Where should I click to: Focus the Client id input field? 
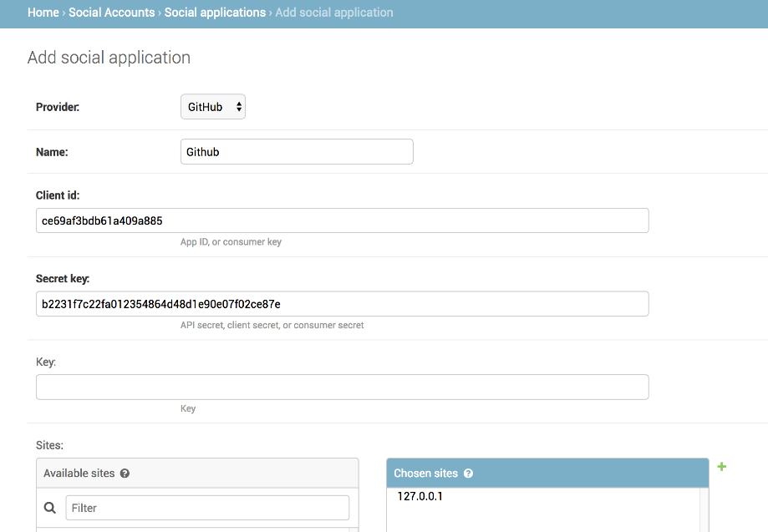point(343,220)
